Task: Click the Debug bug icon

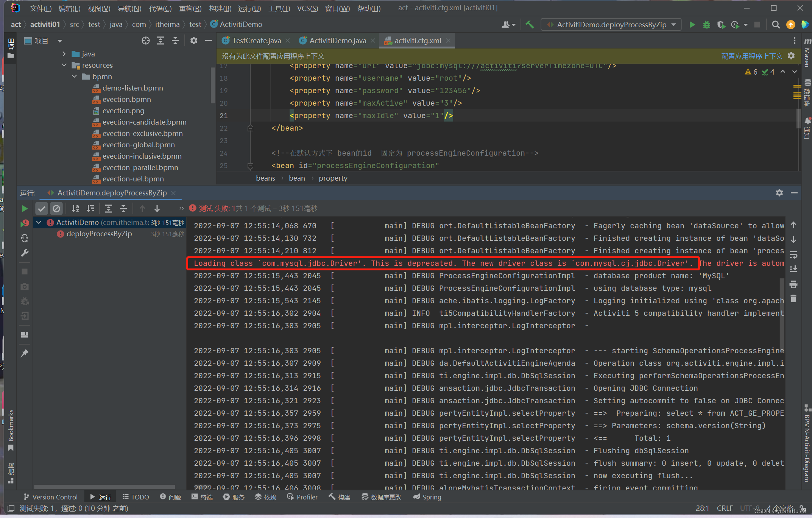Action: [x=706, y=25]
